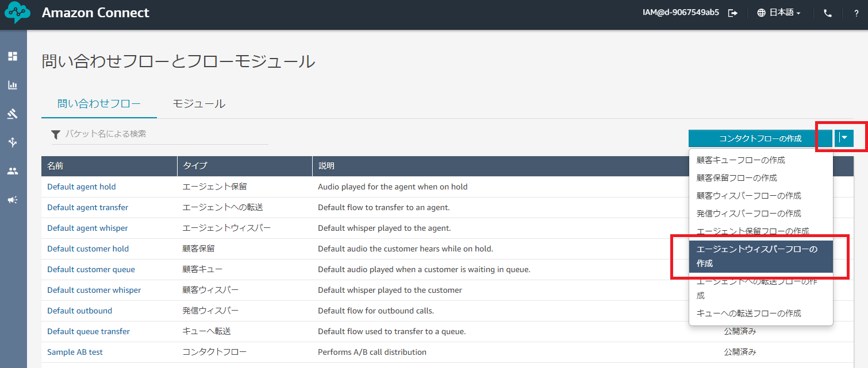Screen dimensions: 868x368
Task: Click the 発信ウィスパー type cell
Action: point(210,311)
